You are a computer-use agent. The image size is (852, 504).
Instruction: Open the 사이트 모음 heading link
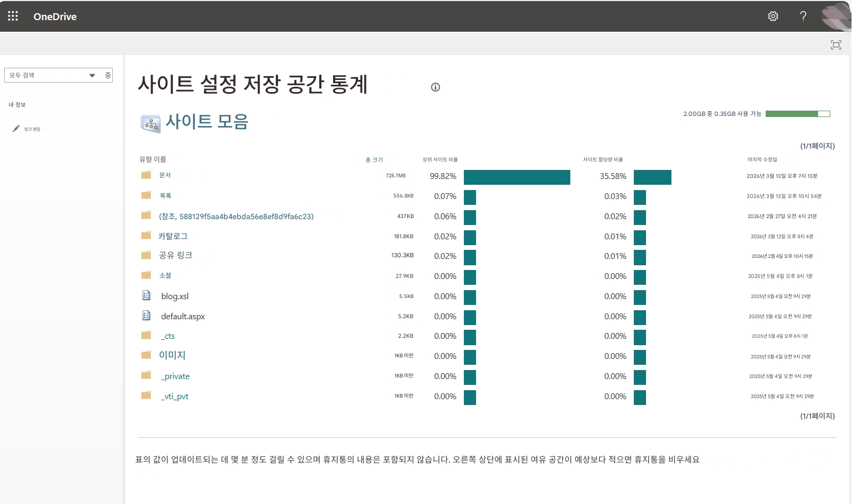207,122
